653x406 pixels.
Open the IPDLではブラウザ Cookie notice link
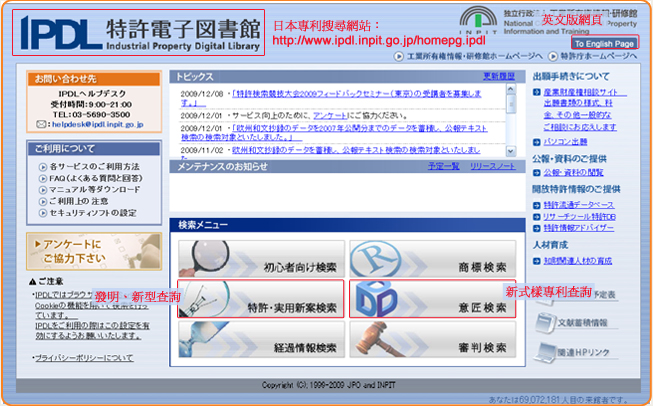[92, 315]
